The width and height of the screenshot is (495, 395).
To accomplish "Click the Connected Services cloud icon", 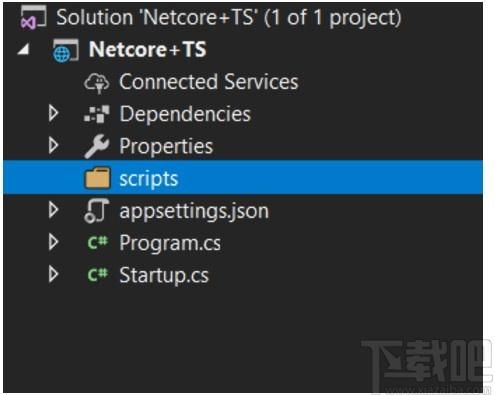I will (x=96, y=83).
